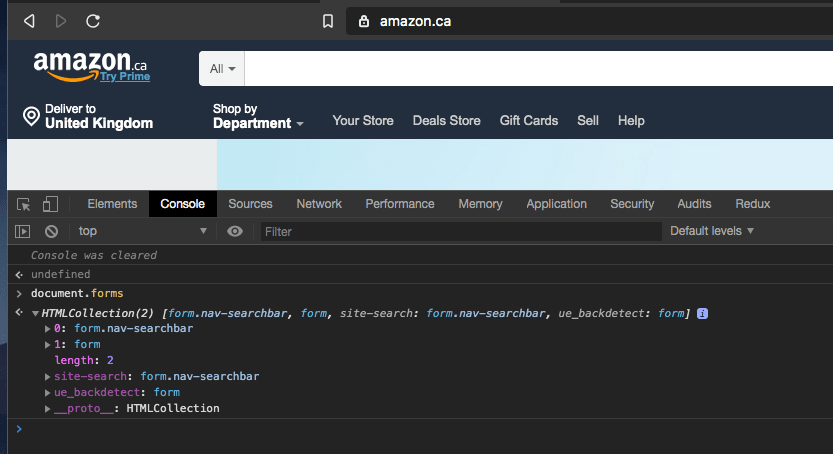Click the blue info badge after HTMLCollection

click(702, 314)
